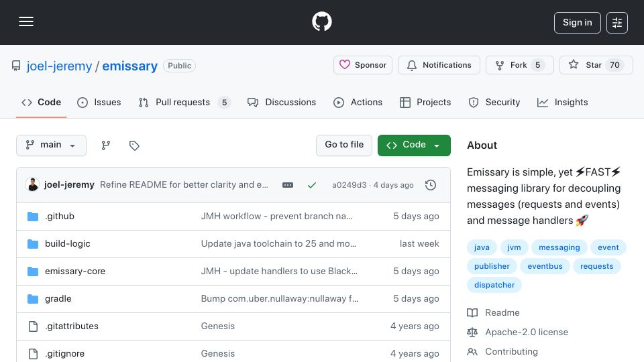Screen dimensions: 644x362
Task: Open 'JMH workflow - prevent branch na…' commit
Action: pos(276,217)
